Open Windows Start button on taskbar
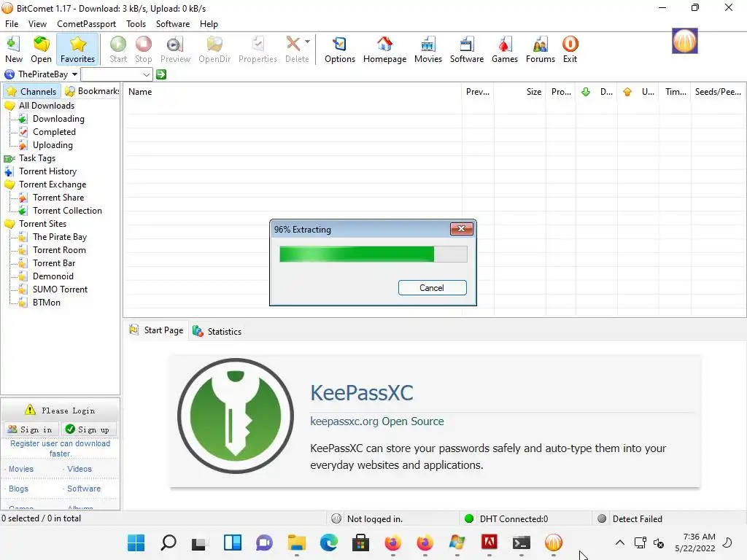The image size is (747, 560). pyautogui.click(x=136, y=542)
